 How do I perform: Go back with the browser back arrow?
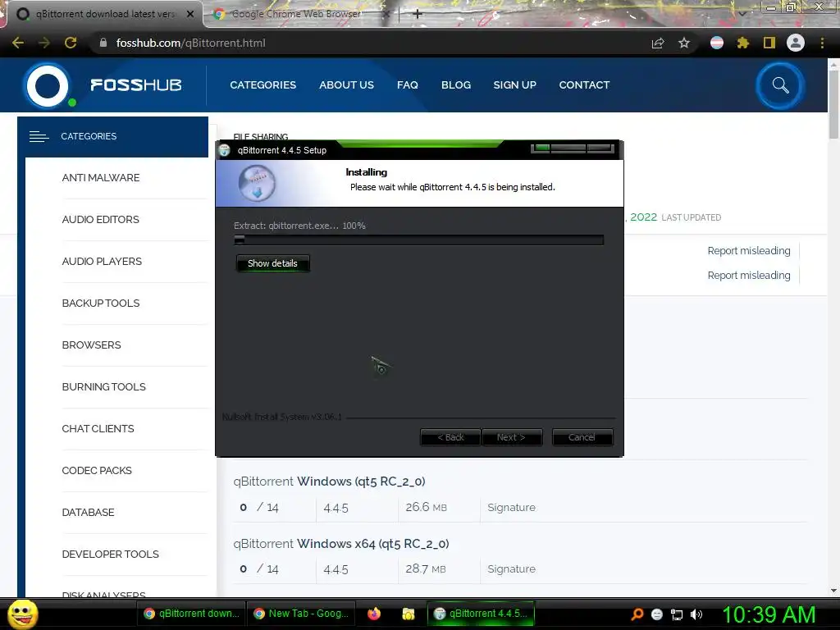click(x=18, y=43)
